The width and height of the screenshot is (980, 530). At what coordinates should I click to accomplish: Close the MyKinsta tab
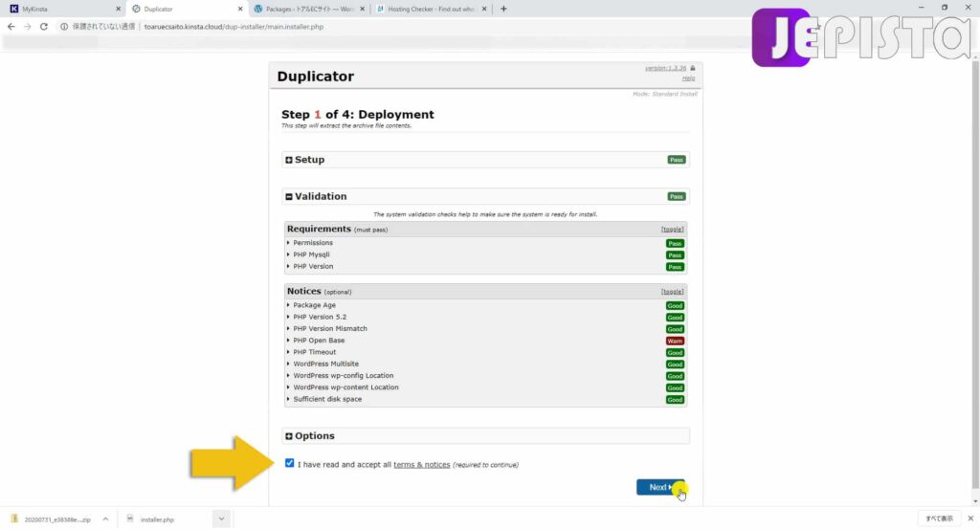point(118,9)
